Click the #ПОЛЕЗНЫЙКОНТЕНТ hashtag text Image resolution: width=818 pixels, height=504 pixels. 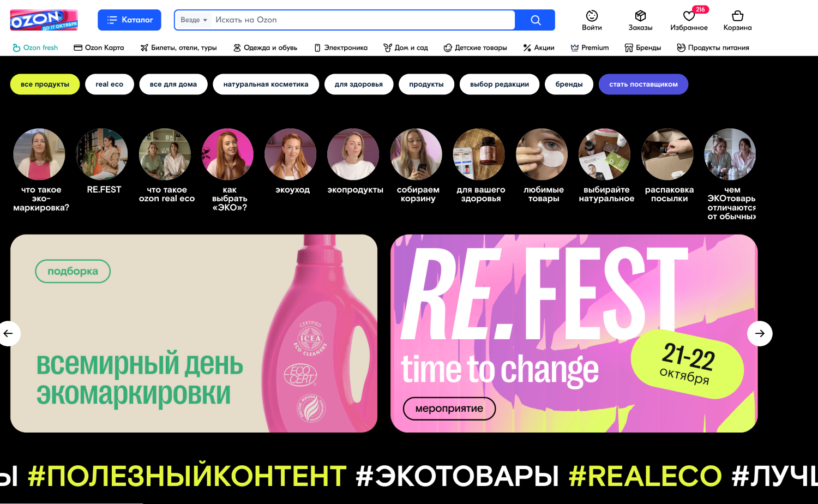(x=187, y=475)
